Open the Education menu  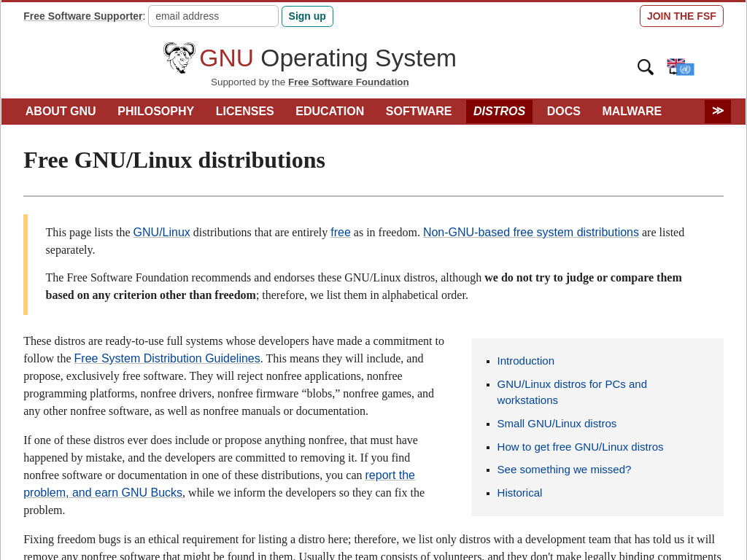coord(330,111)
